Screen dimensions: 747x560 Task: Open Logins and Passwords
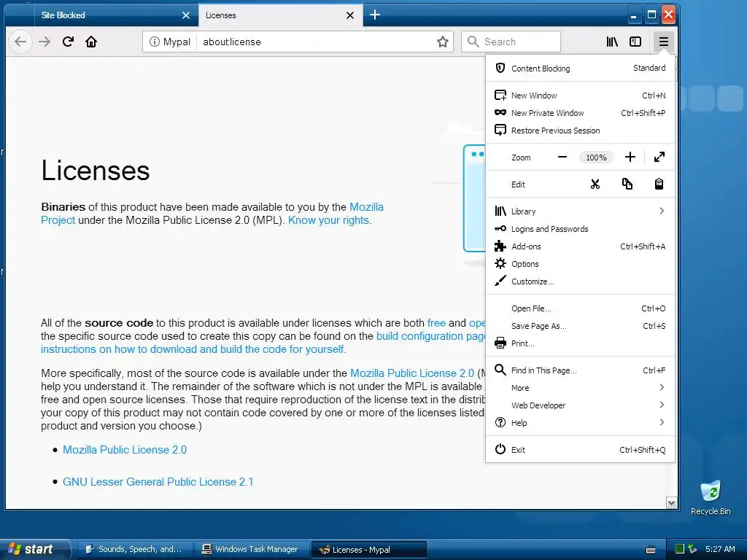coord(580,228)
